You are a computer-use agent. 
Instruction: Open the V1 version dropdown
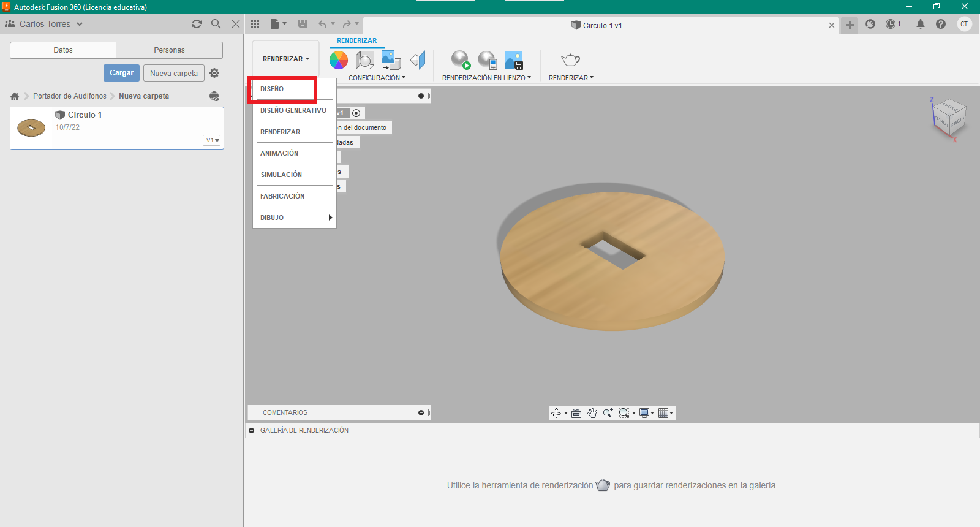[212, 140]
